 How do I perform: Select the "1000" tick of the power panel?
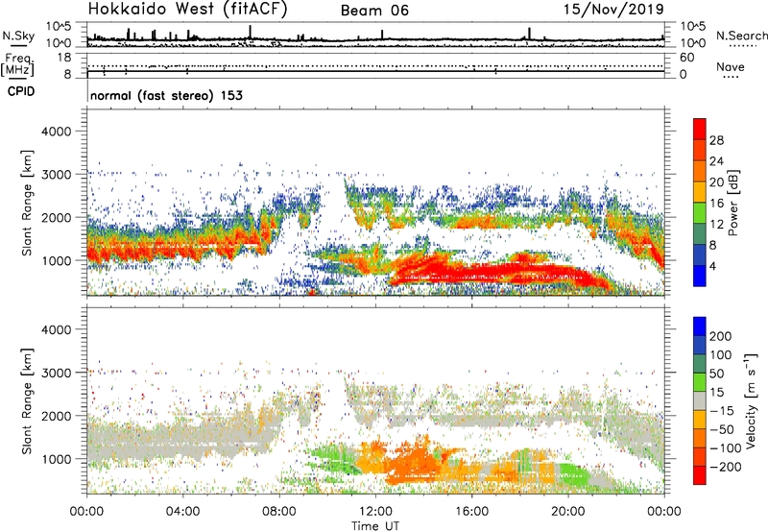56,260
